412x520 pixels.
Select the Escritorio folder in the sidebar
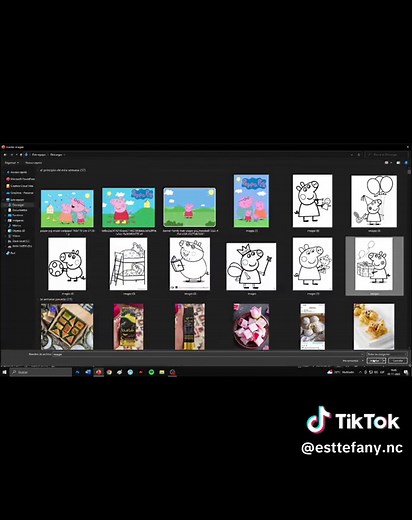click(16, 215)
